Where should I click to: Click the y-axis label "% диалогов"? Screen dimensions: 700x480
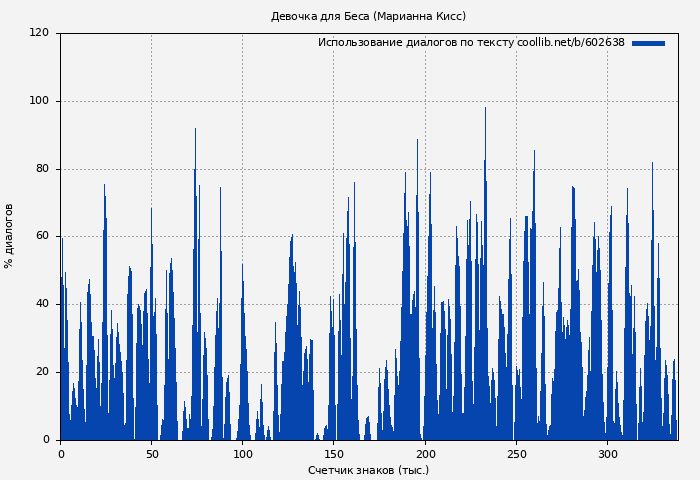tap(10, 236)
